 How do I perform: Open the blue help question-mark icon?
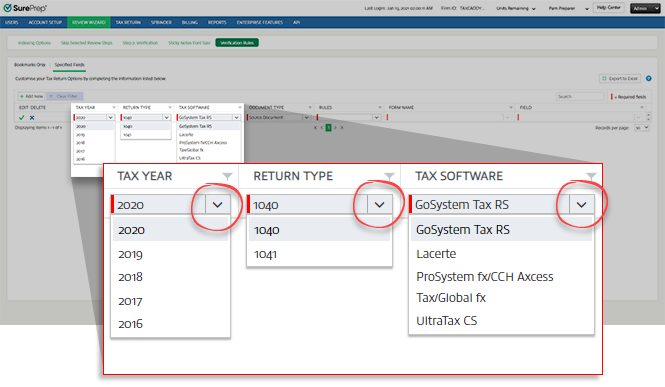click(x=648, y=78)
